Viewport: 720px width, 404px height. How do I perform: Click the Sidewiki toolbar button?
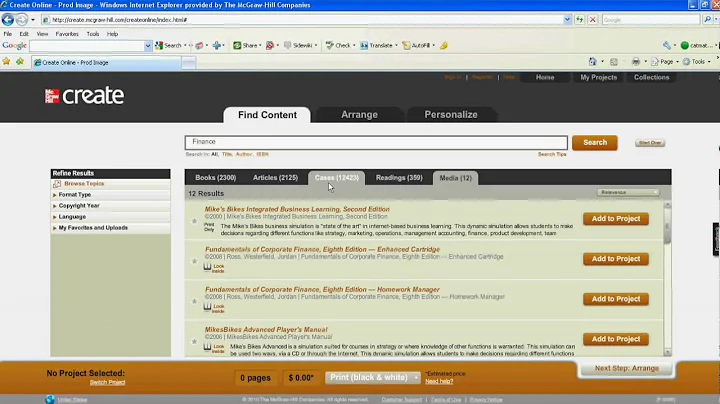pos(298,45)
